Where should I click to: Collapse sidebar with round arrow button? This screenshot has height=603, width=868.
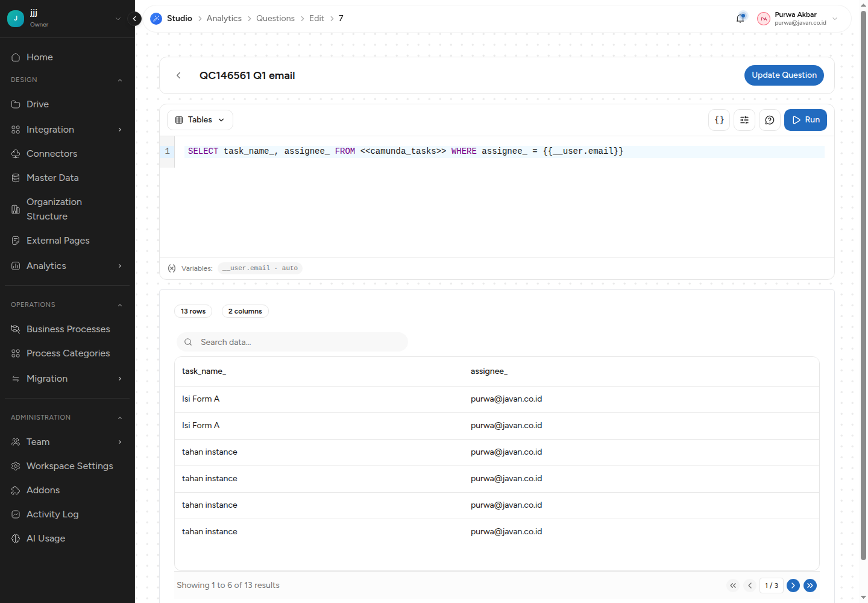pos(135,19)
